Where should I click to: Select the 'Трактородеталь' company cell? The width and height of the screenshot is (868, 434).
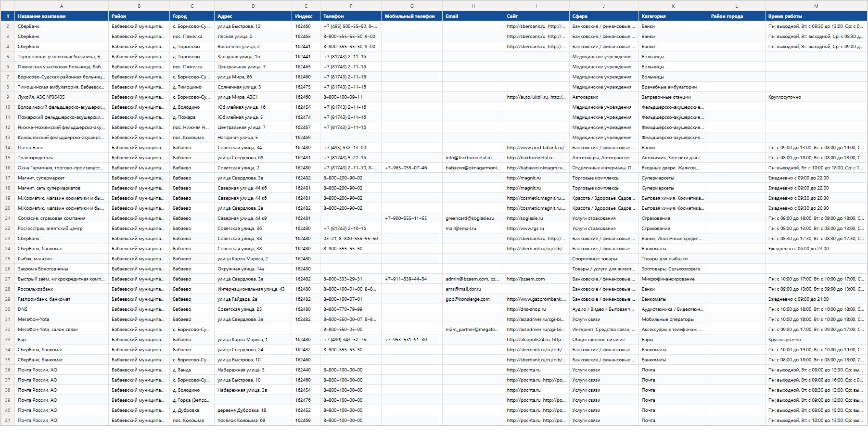(x=62, y=158)
